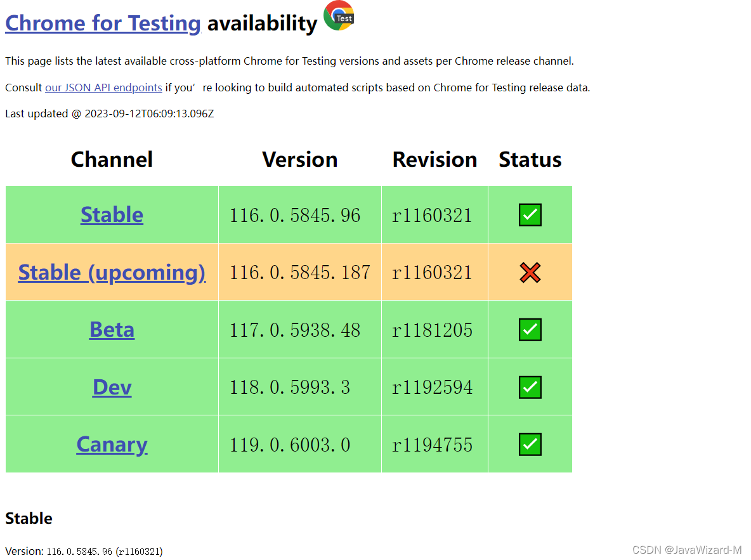Image resolution: width=751 pixels, height=560 pixels.
Task: Open our JSON API endpoints link
Action: coord(103,88)
